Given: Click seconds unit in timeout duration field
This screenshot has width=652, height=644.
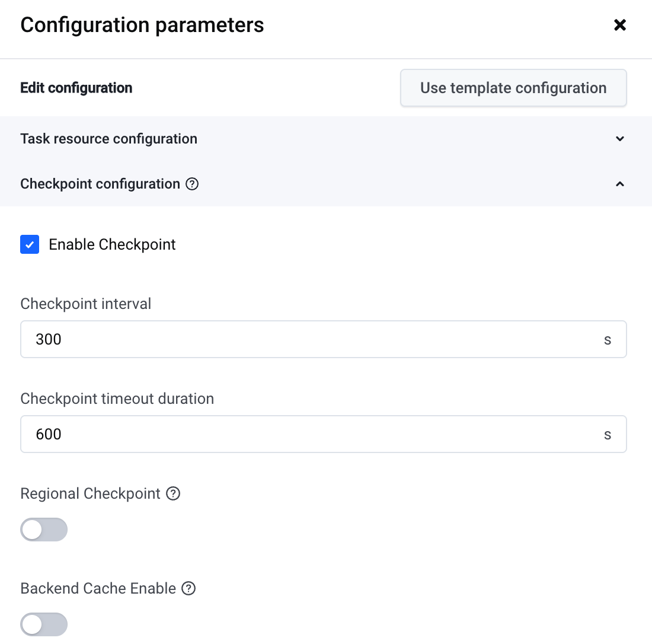Looking at the screenshot, I should coord(608,435).
